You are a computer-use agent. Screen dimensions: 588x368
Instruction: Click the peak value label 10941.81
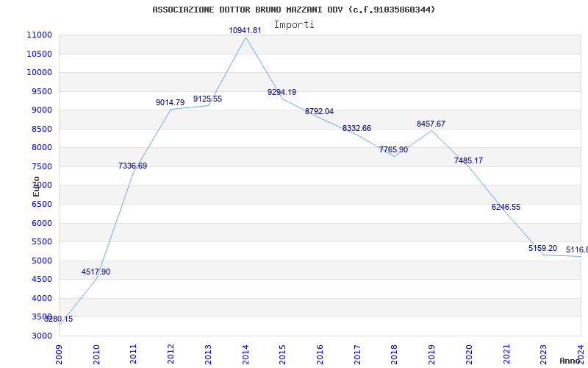245,30
